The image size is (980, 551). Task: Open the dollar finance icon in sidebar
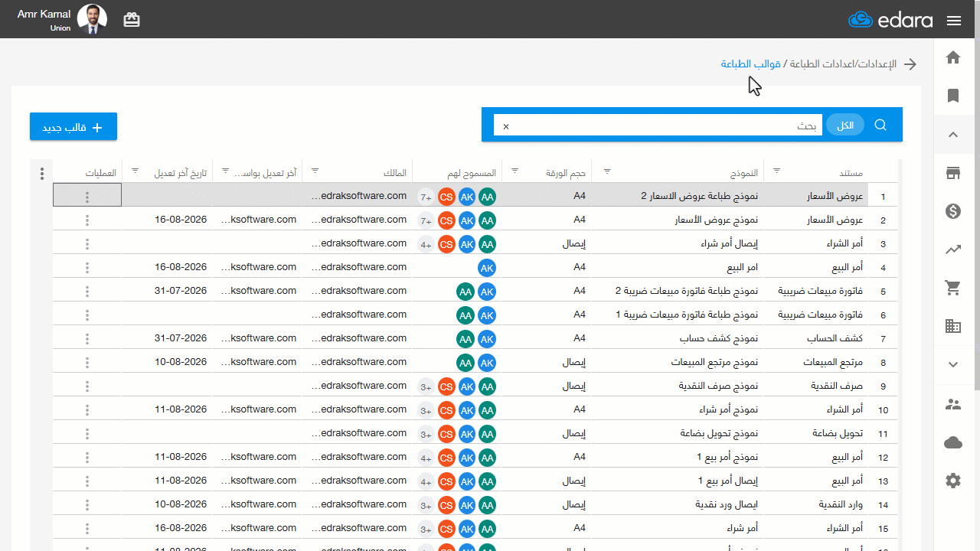953,211
